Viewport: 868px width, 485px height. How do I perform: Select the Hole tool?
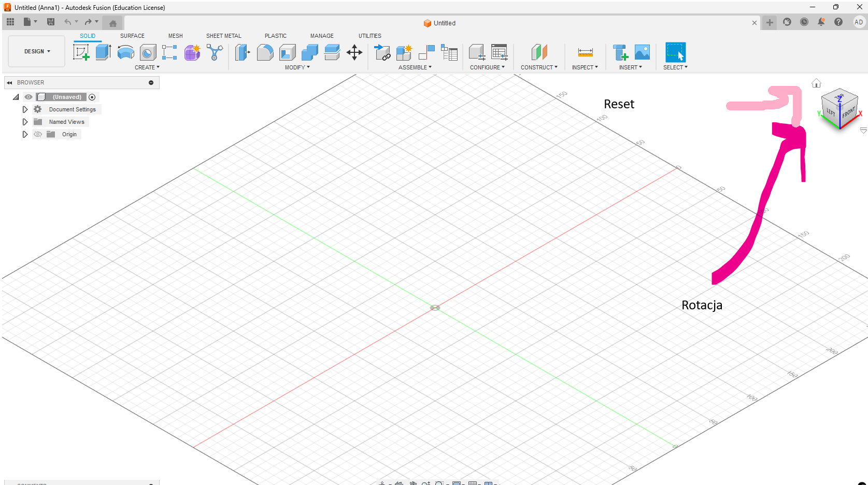click(x=148, y=52)
